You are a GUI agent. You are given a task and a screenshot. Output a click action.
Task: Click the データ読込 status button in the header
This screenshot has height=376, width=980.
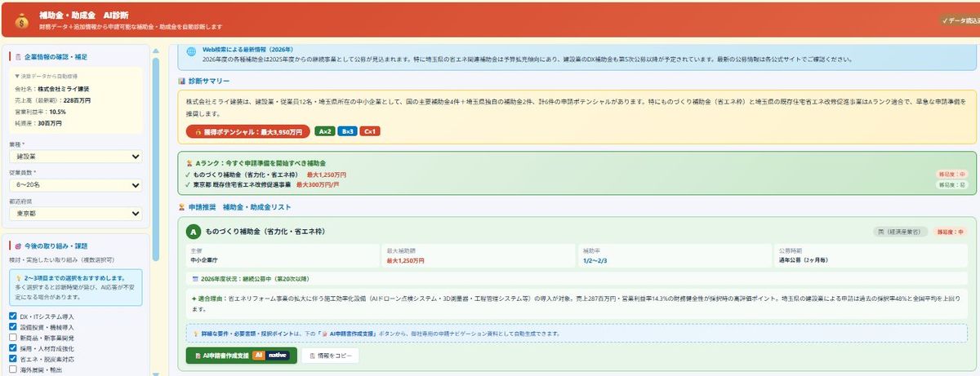(959, 20)
